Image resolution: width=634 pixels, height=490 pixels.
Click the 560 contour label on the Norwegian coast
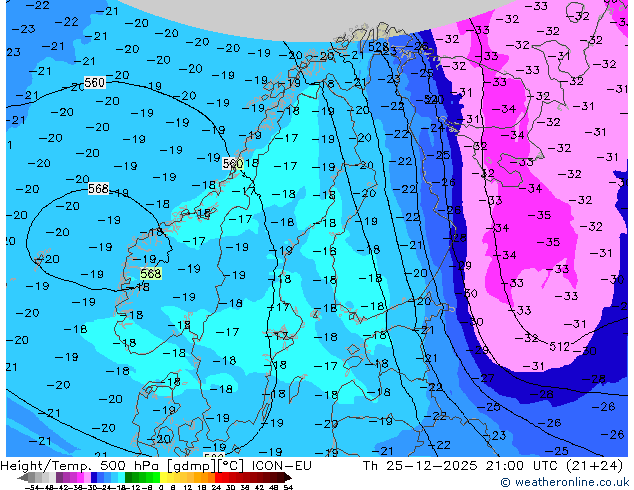pyautogui.click(x=233, y=163)
